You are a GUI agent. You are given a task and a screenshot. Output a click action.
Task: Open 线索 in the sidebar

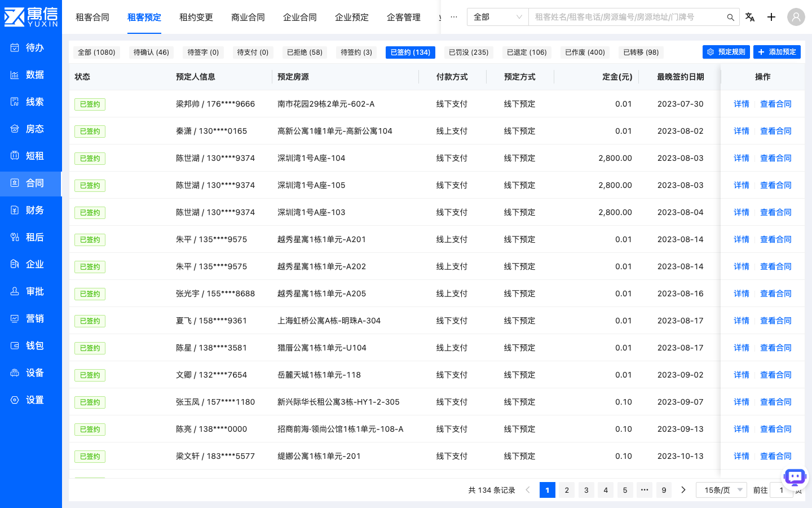pos(30,102)
